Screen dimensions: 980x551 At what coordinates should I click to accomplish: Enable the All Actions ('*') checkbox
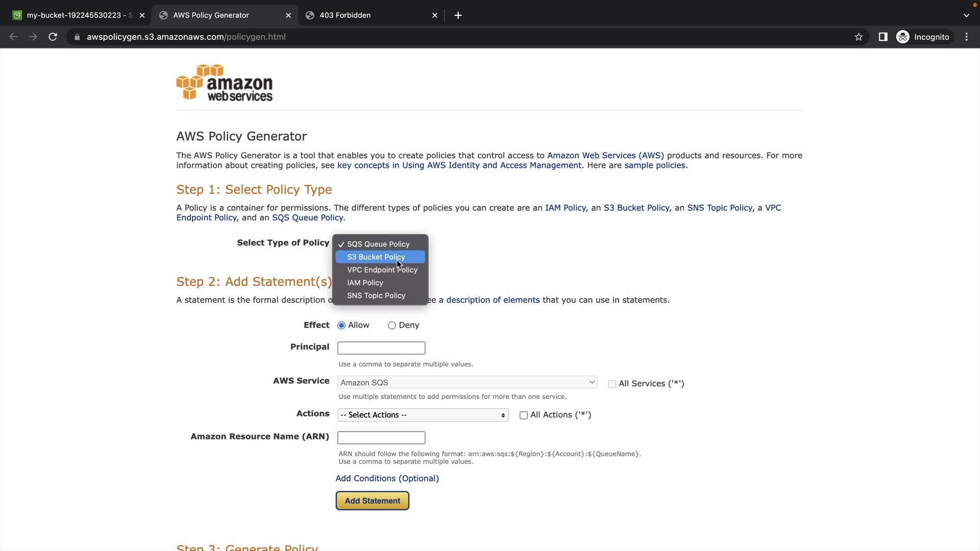point(523,415)
